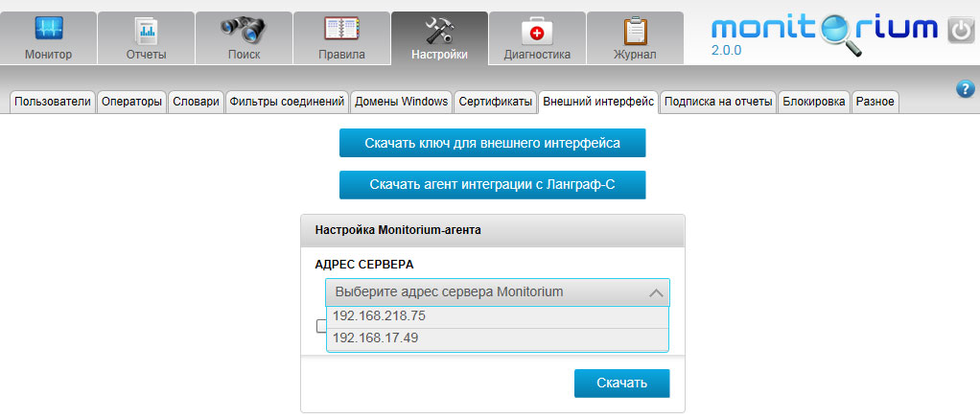Click the Настройка Monitorium-агента panel header
The width and height of the screenshot is (980, 419).
tap(493, 230)
